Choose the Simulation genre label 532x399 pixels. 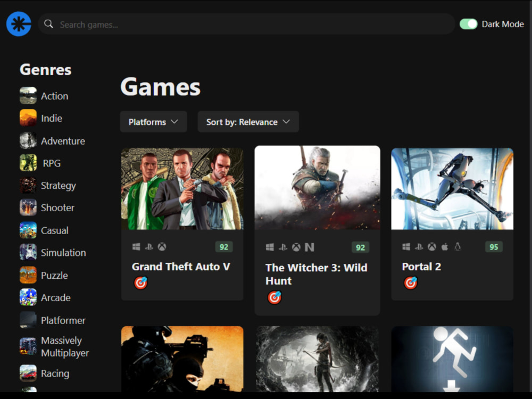click(x=63, y=252)
